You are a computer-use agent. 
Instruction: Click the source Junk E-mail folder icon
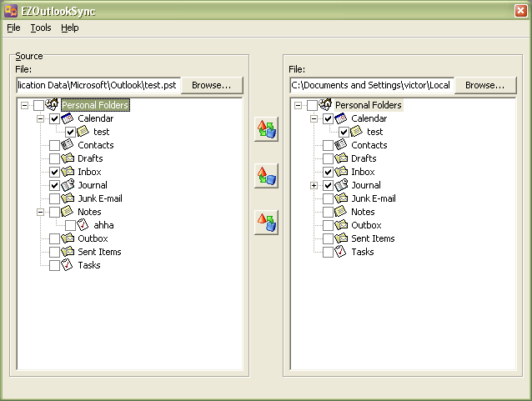click(68, 198)
